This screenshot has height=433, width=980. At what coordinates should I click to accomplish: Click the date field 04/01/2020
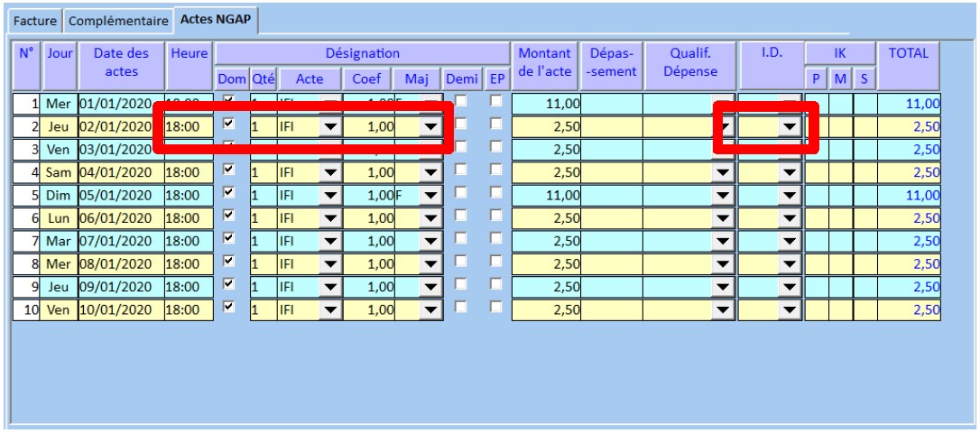coord(121,172)
